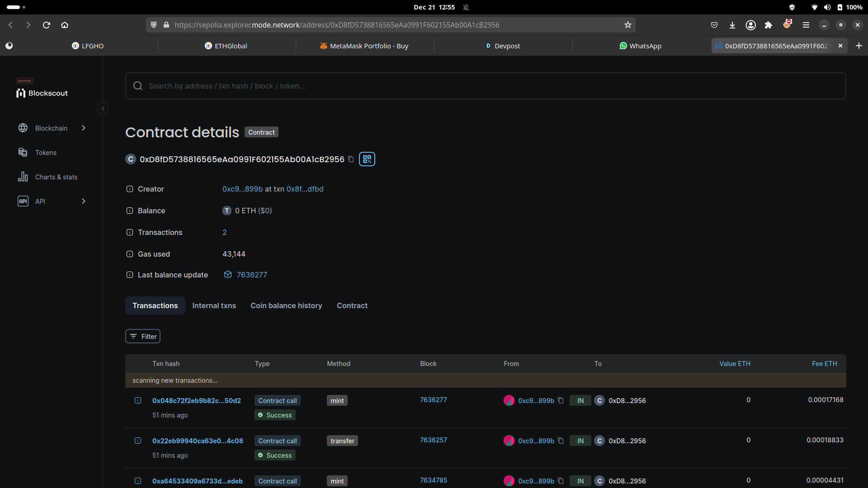The height and width of the screenshot is (488, 868).
Task: Open the Coin balance history tab
Action: pos(286,305)
